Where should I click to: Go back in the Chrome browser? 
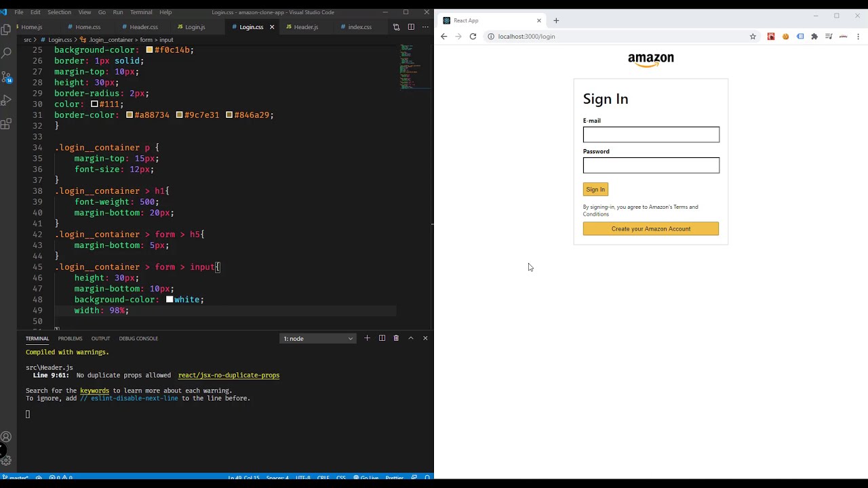click(x=444, y=37)
